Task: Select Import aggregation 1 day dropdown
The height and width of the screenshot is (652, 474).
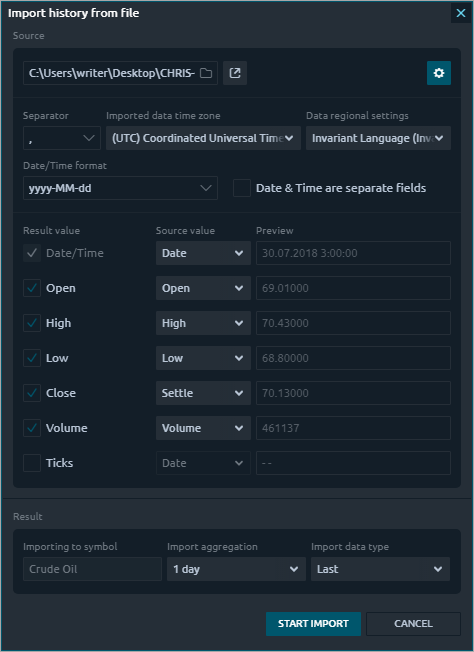Action: click(237, 569)
